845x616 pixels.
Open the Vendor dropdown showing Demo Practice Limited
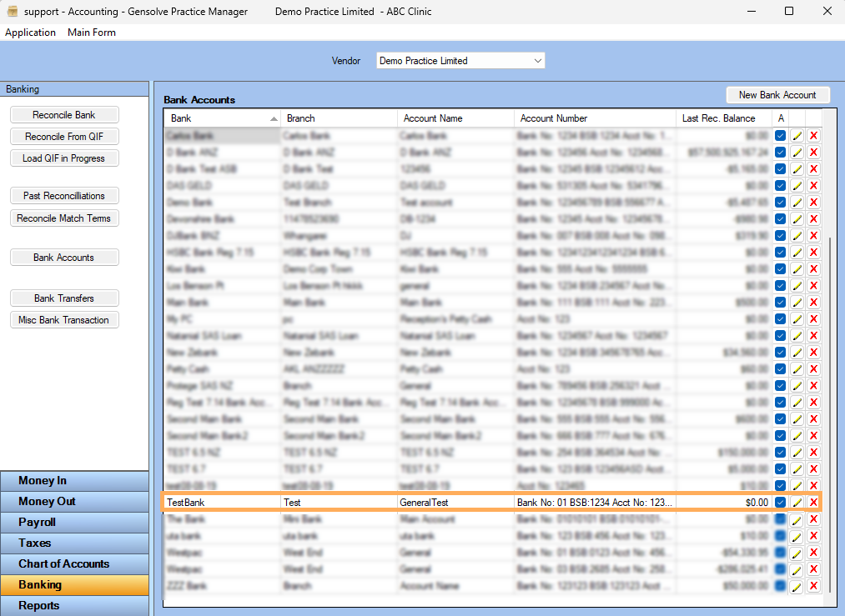[460, 61]
